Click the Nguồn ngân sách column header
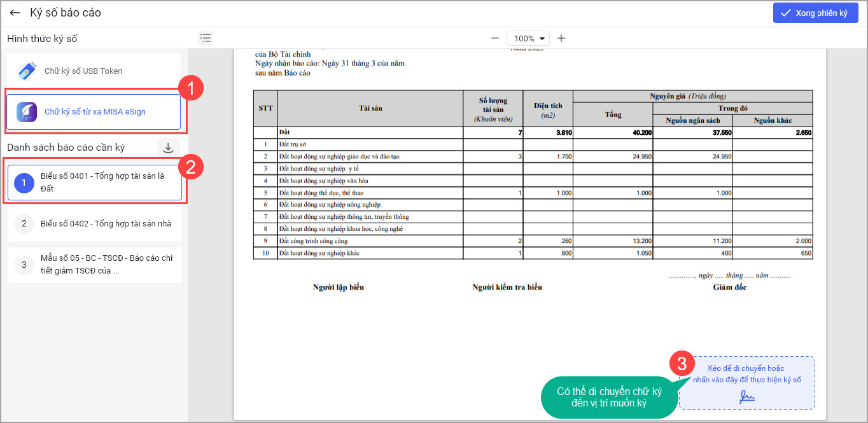The height and width of the screenshot is (423, 868). point(693,120)
